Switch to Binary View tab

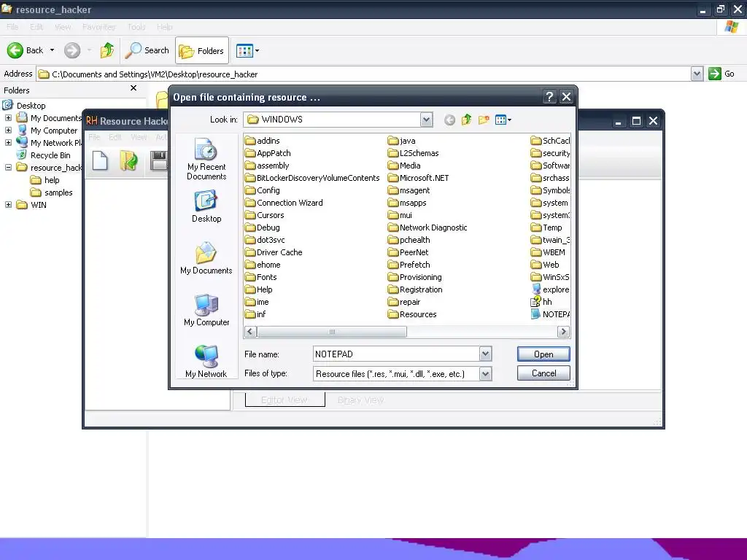pyautogui.click(x=360, y=400)
